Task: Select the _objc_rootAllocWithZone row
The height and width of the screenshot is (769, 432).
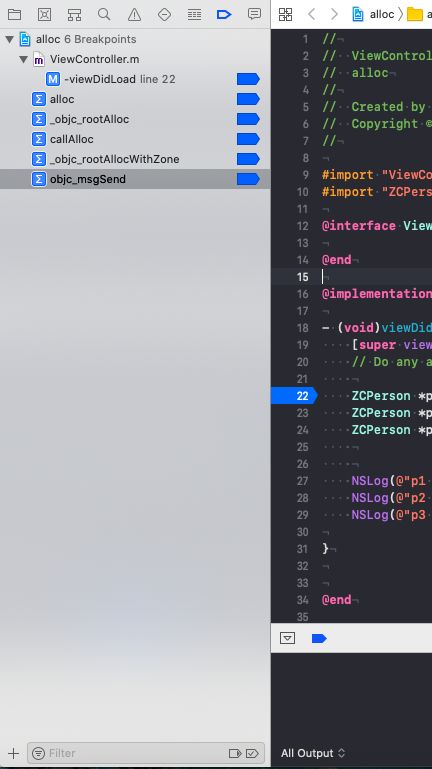Action: click(x=135, y=159)
